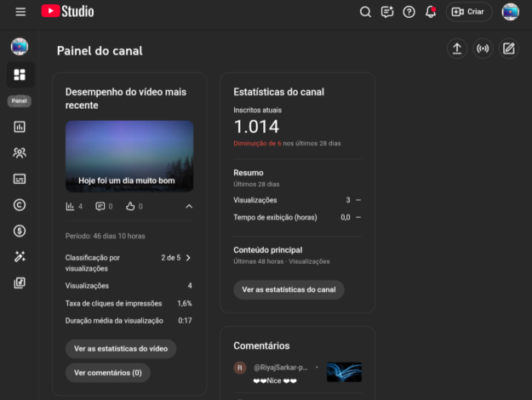This screenshot has width=532, height=400.
Task: Click the YouTube Studio logo
Action: [x=67, y=12]
